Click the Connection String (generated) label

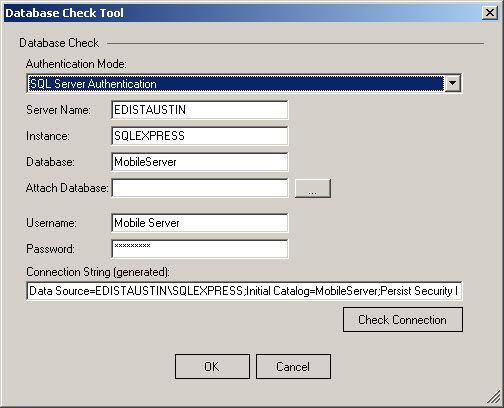pos(98,272)
